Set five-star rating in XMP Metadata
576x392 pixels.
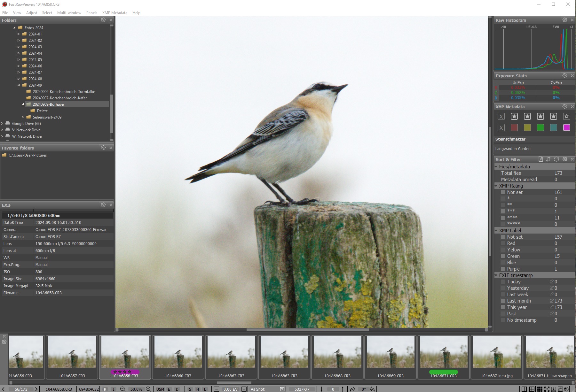566,116
